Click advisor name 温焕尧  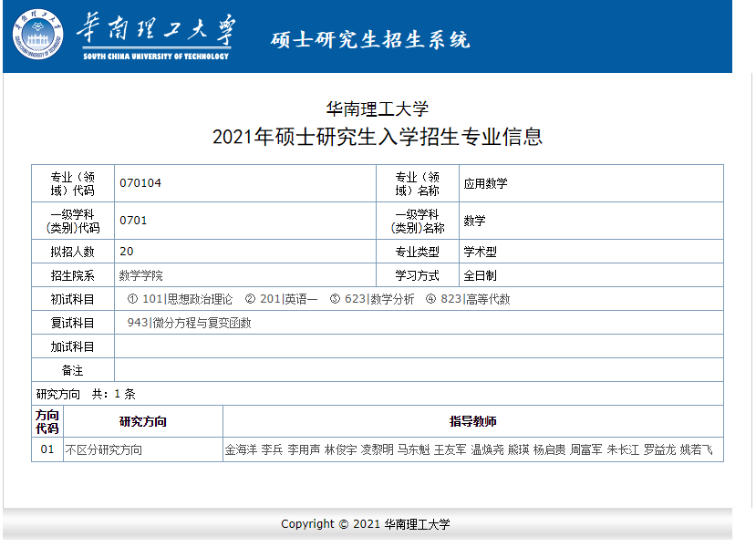[487, 449]
